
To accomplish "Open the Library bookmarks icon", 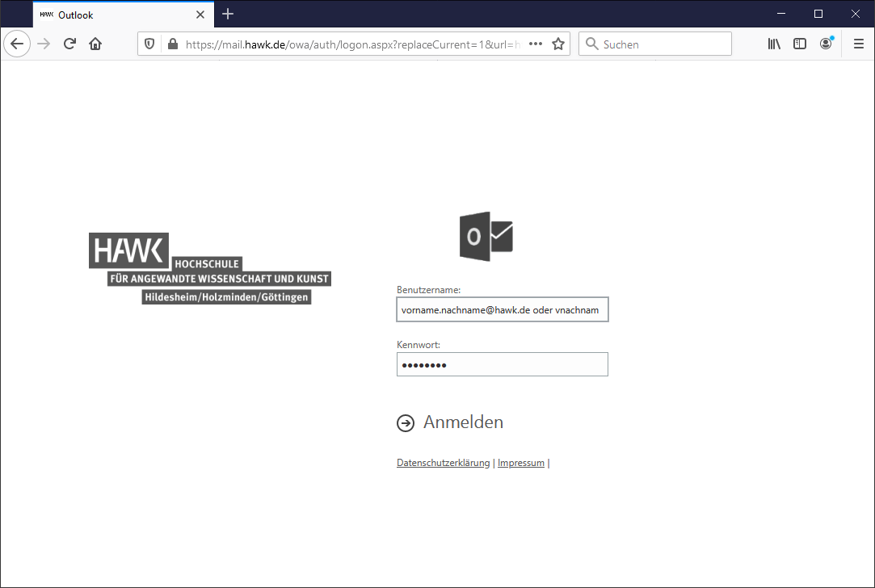I will pyautogui.click(x=774, y=44).
